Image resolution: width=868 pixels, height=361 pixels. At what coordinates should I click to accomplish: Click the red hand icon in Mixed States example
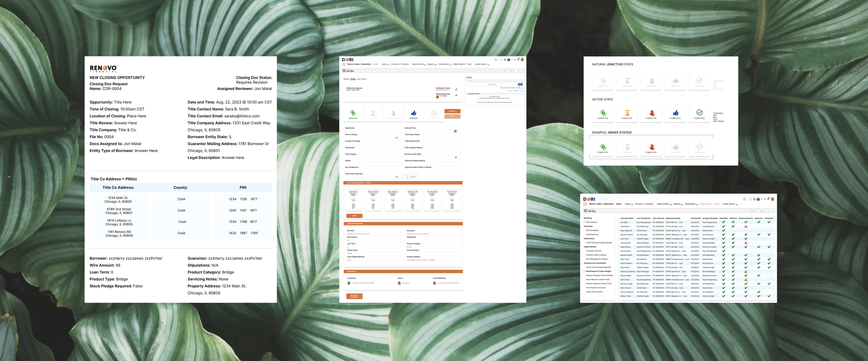pos(651,147)
